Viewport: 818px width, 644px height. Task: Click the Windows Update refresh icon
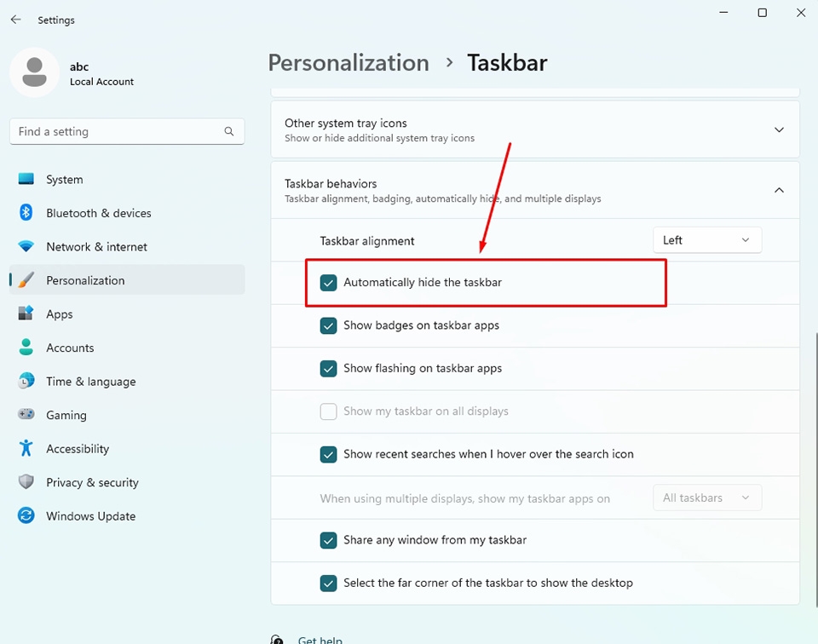coord(26,515)
